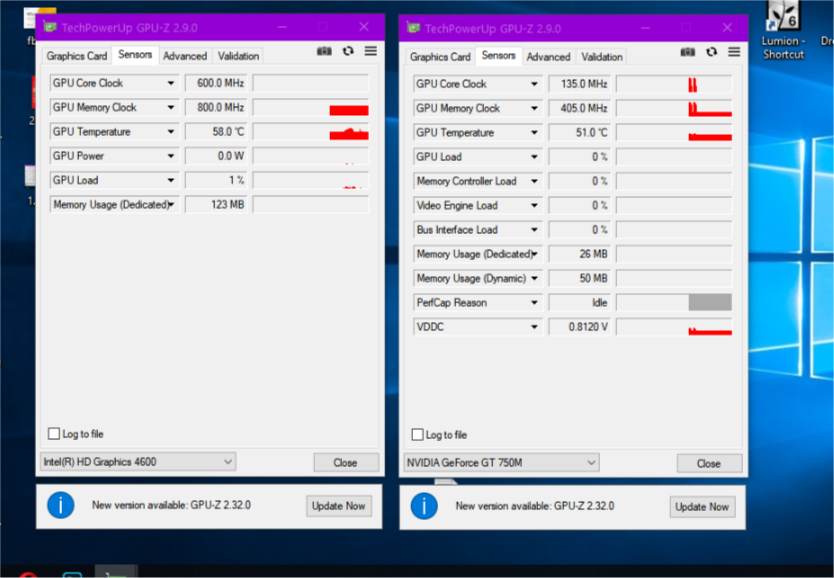Image resolution: width=834 pixels, height=578 pixels.
Task: Open Lumion Shortcut desktop icon
Action: pyautogui.click(x=783, y=31)
